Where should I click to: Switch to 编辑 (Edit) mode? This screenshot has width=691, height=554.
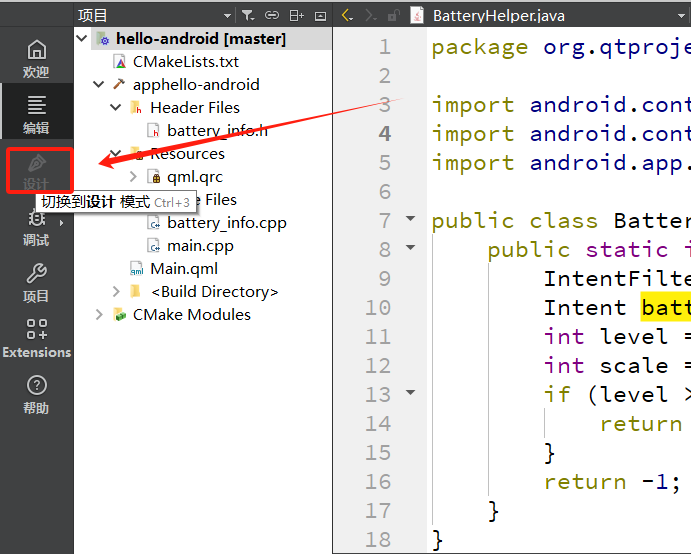point(36,114)
